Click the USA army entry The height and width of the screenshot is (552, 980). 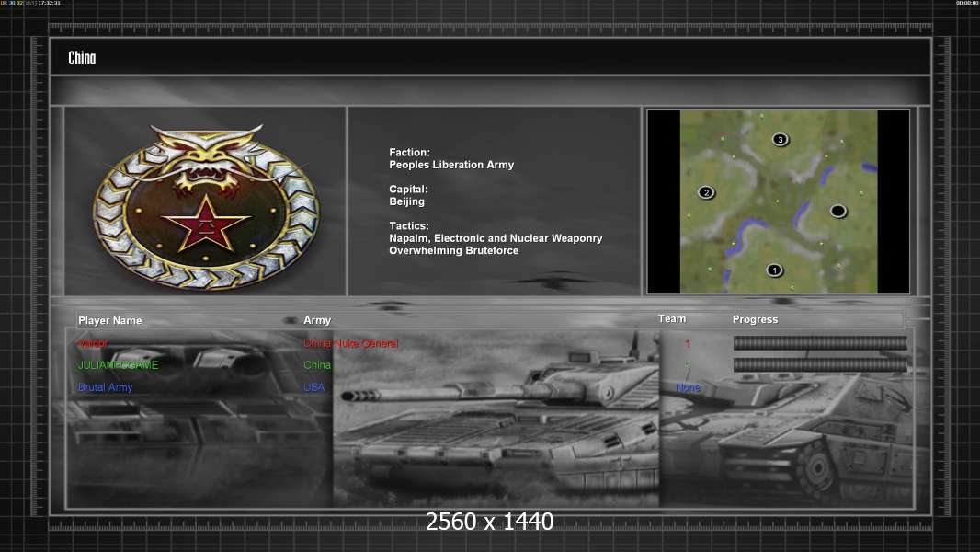[x=313, y=387]
